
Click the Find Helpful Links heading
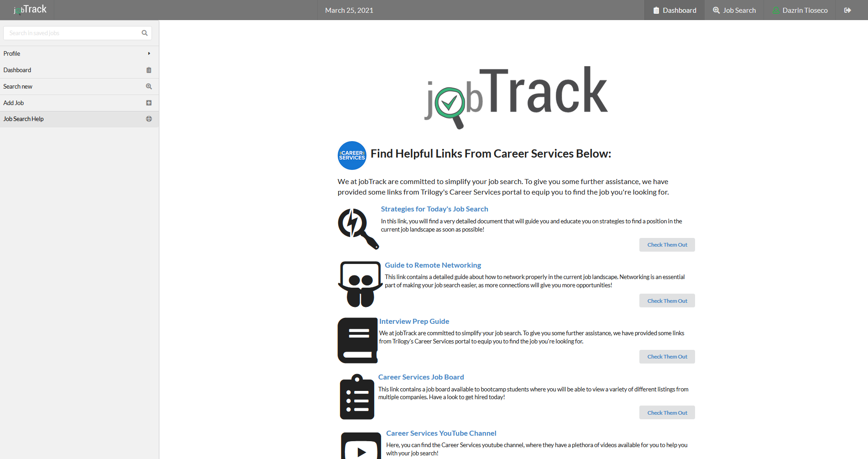pyautogui.click(x=491, y=153)
